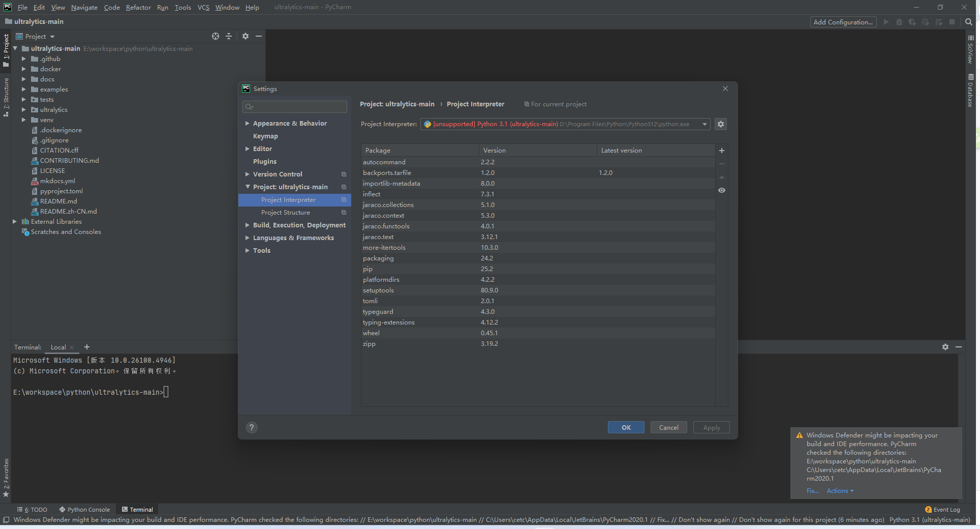Select Keymap in settings tree
This screenshot has width=980, height=529.
tap(265, 136)
